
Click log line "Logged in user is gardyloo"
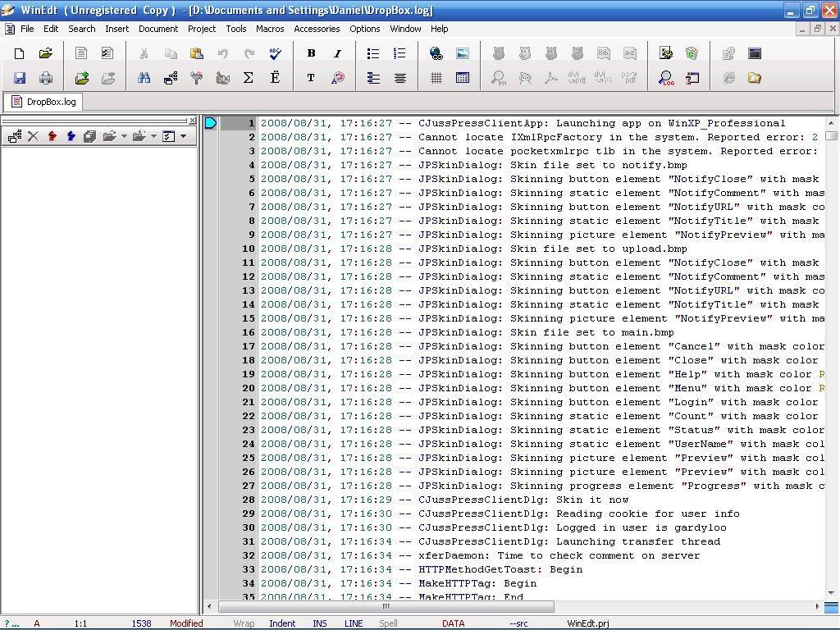click(x=493, y=527)
